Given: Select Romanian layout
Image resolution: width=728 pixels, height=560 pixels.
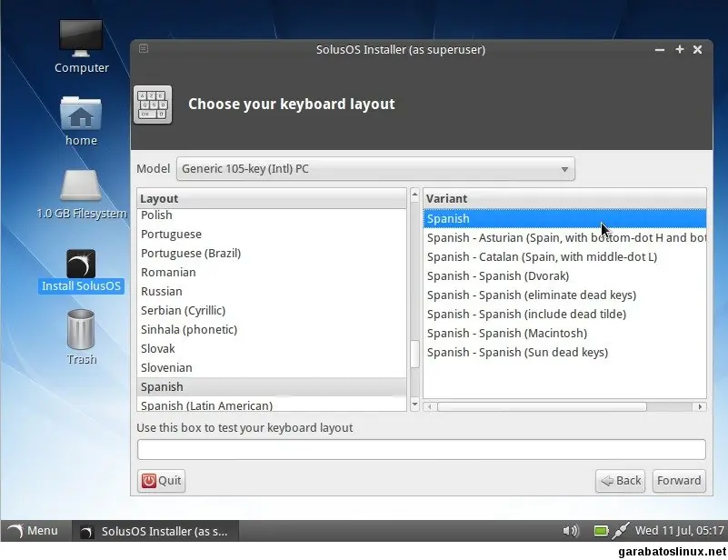Looking at the screenshot, I should pos(272,272).
